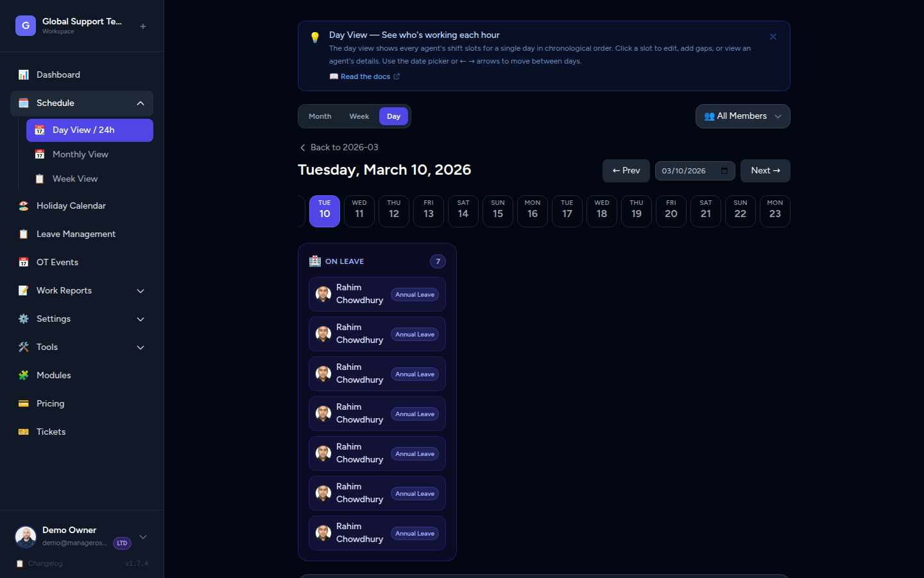Select Wed 11 in the date strip
924x578 pixels.
coord(359,211)
